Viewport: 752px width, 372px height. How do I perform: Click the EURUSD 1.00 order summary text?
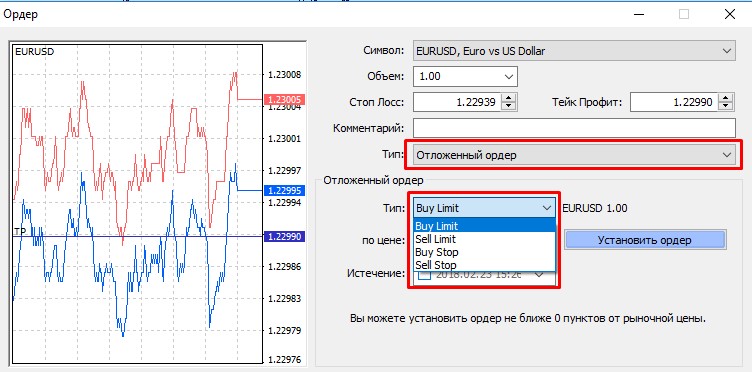tap(595, 208)
